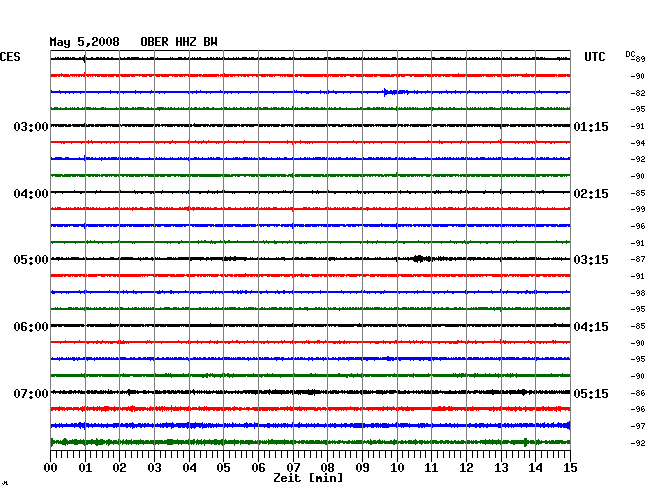650x494 pixels.
Task: Select the spike on the topmost black trace
Action: pos(85,58)
